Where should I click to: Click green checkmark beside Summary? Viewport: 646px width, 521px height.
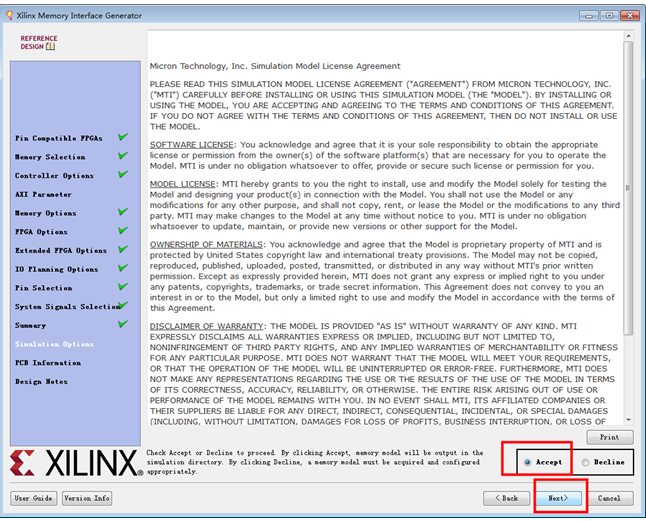point(123,324)
